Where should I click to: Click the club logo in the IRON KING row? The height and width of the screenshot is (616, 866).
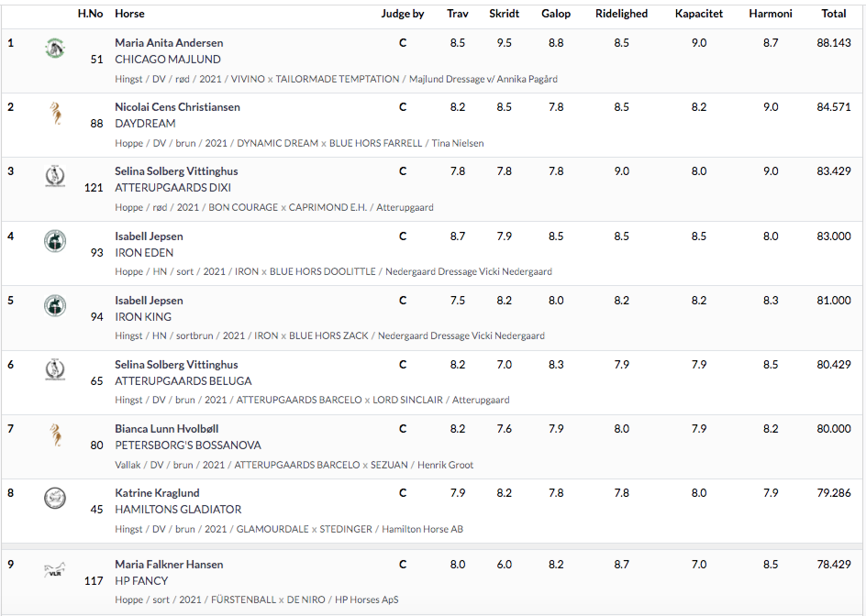(x=55, y=306)
